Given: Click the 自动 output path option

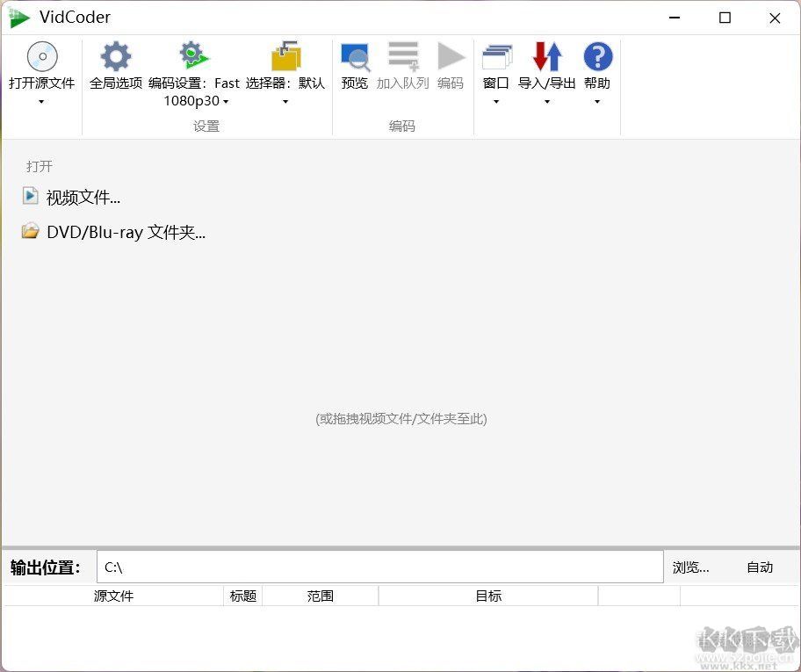Looking at the screenshot, I should [759, 567].
